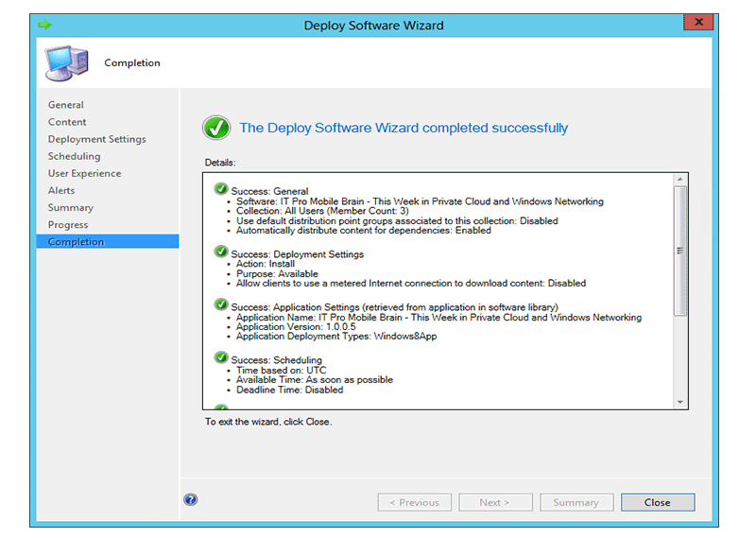
Task: Click 'Application Deployment Types: Windows8App' line
Action: tap(336, 337)
